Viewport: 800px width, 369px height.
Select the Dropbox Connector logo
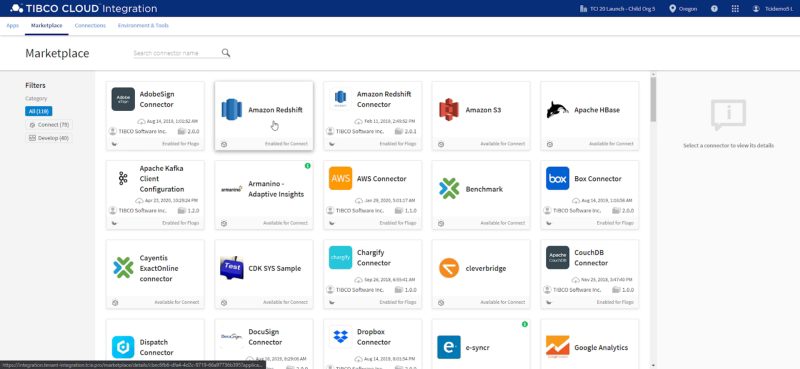coord(340,336)
